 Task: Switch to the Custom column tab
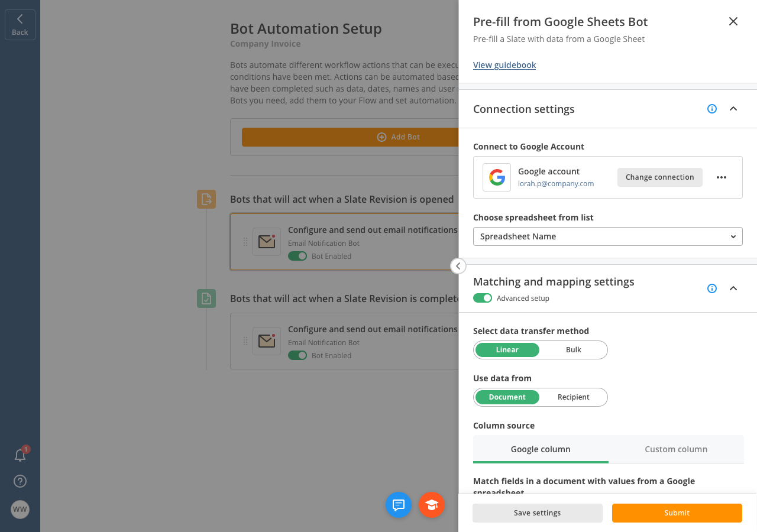(x=676, y=449)
